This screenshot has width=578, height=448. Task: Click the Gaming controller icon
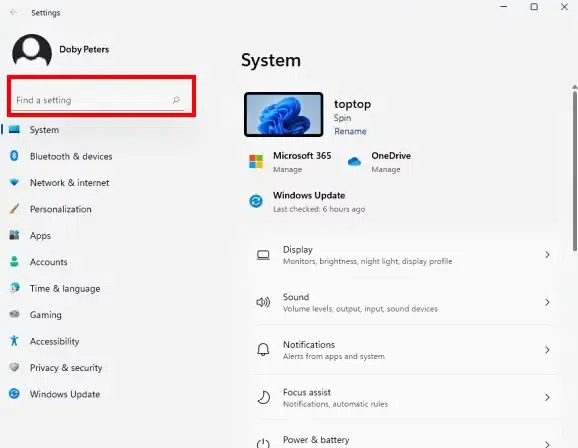click(x=14, y=314)
